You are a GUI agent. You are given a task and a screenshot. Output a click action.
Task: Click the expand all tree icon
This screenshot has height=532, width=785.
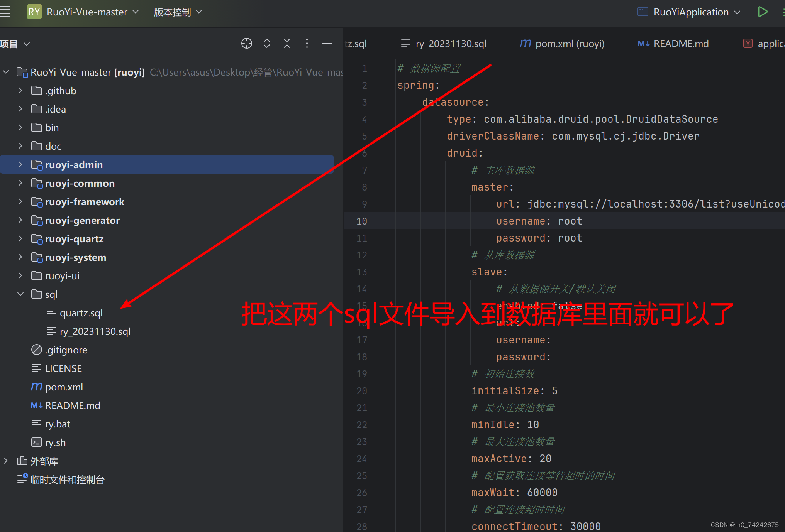coord(267,43)
